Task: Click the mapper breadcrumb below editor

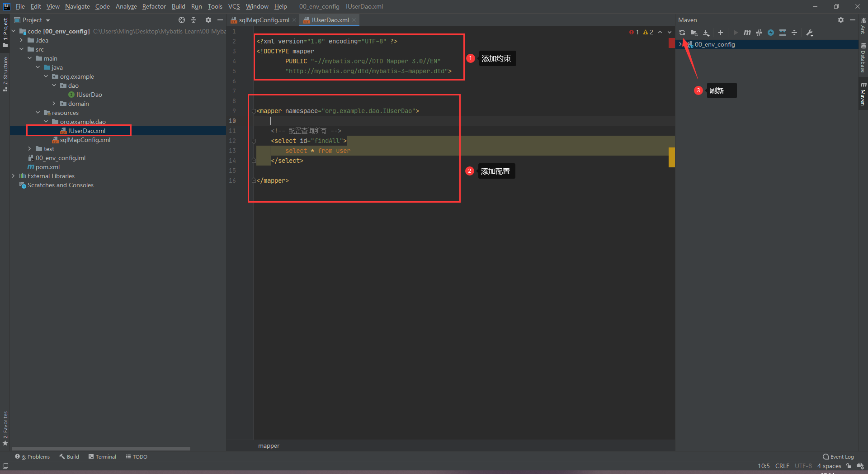Action: click(269, 446)
